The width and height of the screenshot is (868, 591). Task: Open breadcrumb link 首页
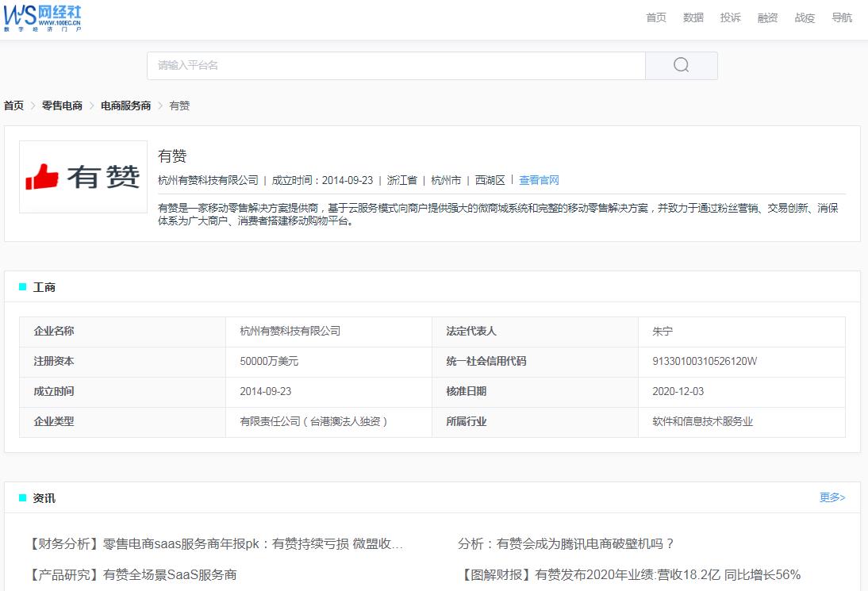coord(13,105)
